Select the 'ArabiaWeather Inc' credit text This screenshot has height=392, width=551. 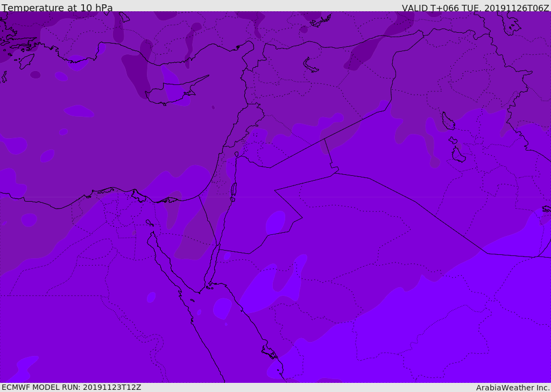(x=513, y=388)
